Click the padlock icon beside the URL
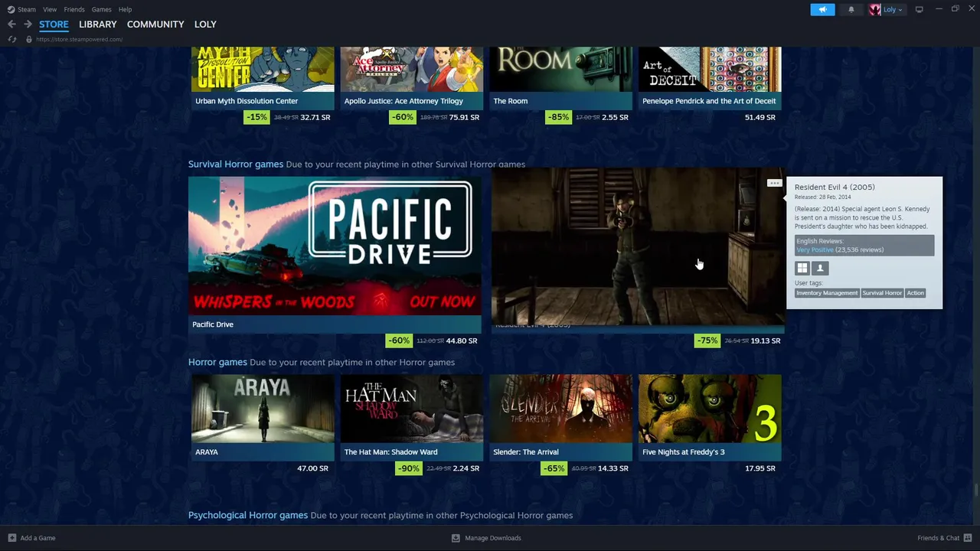The width and height of the screenshot is (980, 551). pos(29,39)
